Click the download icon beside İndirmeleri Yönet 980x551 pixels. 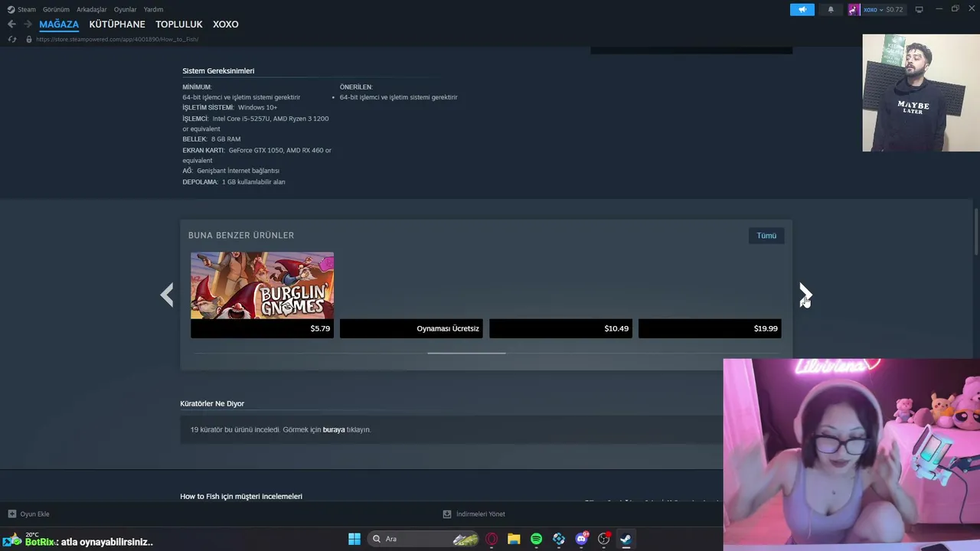tap(447, 514)
